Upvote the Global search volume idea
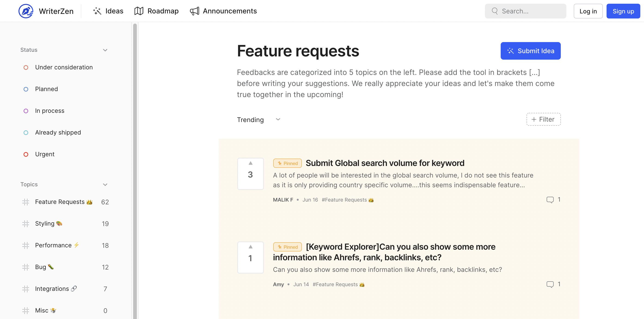Image resolution: width=644 pixels, height=319 pixels. coord(250,163)
